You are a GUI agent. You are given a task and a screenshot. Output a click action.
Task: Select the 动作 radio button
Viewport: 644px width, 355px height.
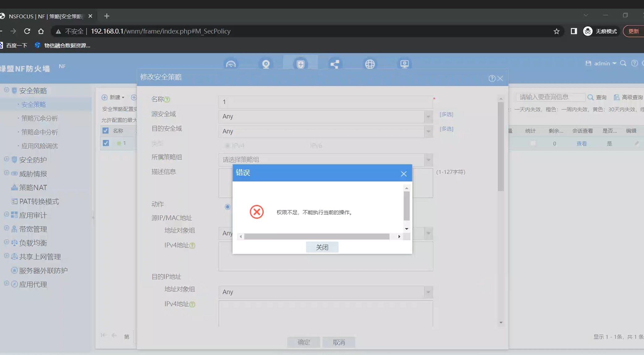(227, 207)
